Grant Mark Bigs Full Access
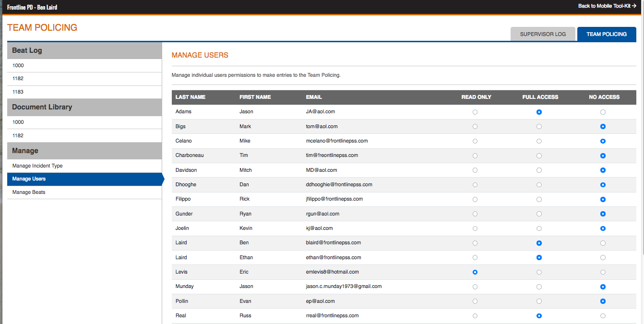The image size is (644, 324). coord(539,127)
